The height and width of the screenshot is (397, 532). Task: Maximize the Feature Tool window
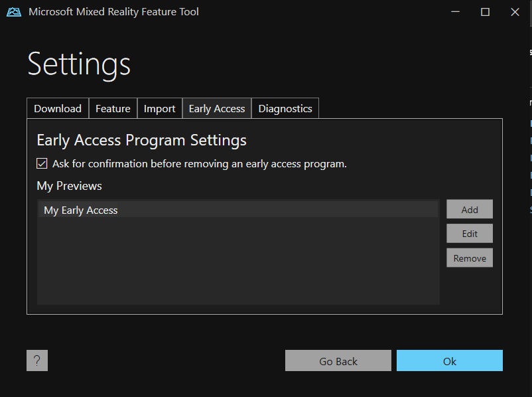coord(485,11)
